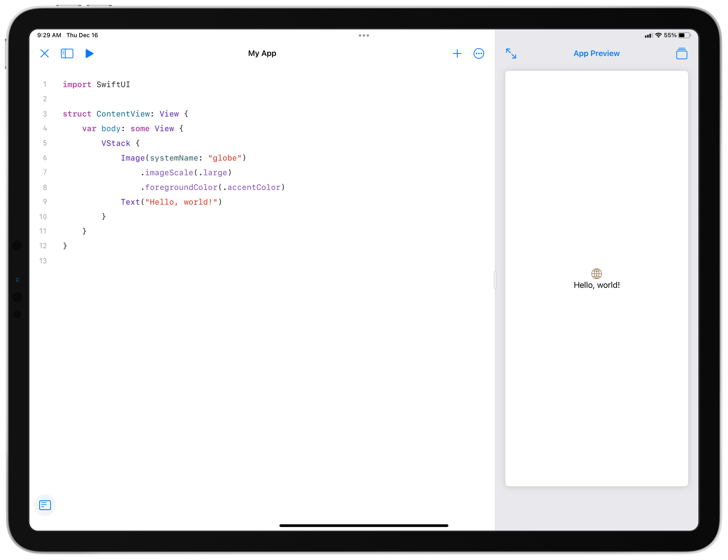Viewport: 728px width, 560px height.
Task: Click line number 10
Action: click(x=43, y=217)
